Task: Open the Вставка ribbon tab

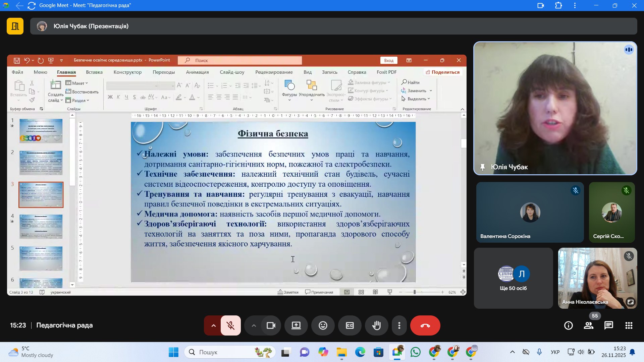Action: click(x=94, y=72)
